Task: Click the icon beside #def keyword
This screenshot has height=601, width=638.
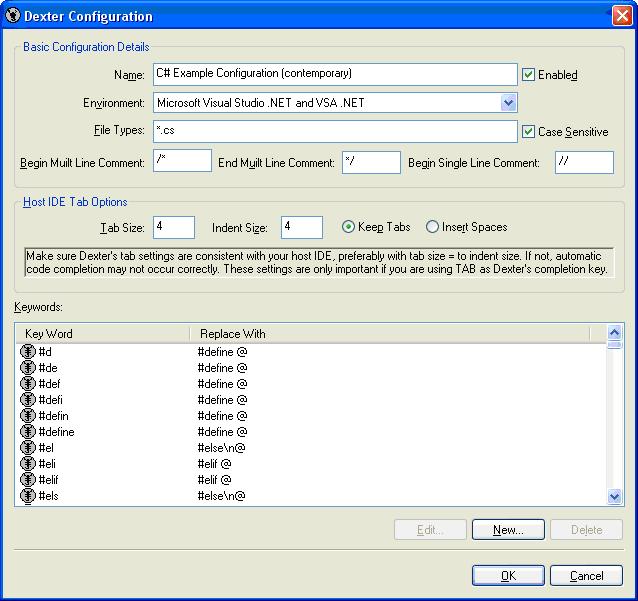Action: coord(28,384)
